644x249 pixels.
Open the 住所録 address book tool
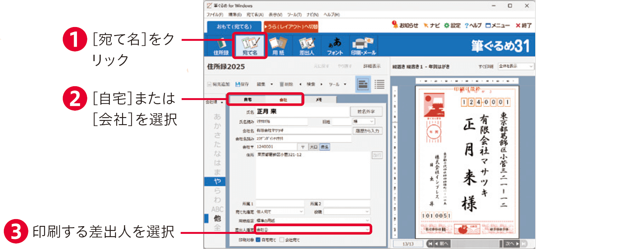pyautogui.click(x=221, y=46)
